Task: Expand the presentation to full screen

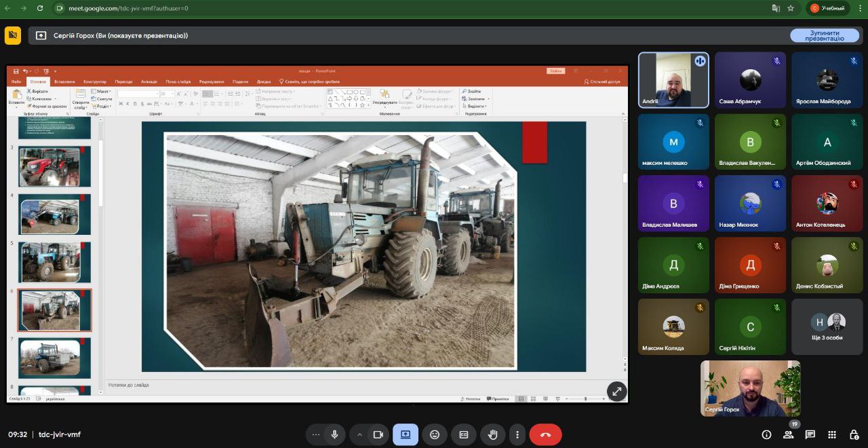Action: (x=616, y=390)
